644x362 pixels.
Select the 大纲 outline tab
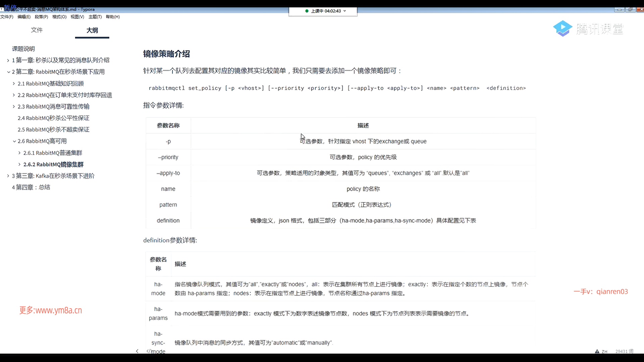[x=92, y=30]
